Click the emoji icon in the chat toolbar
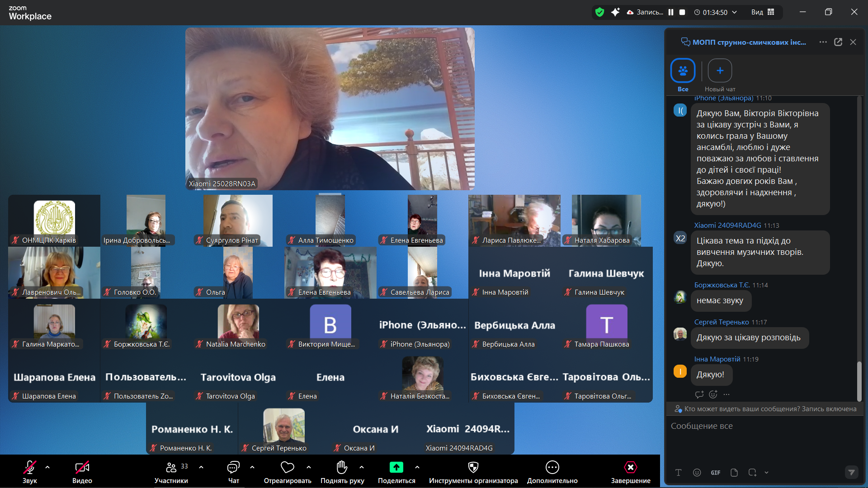The height and width of the screenshot is (488, 868). coord(697,473)
